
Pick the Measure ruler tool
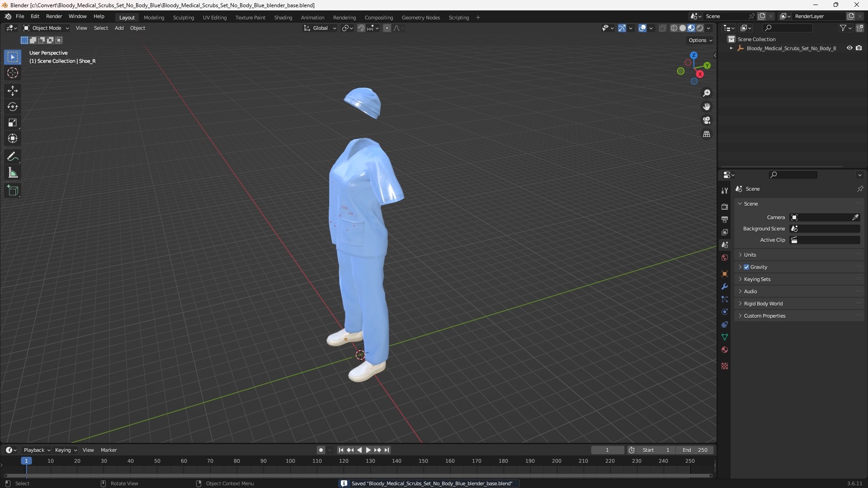[13, 173]
